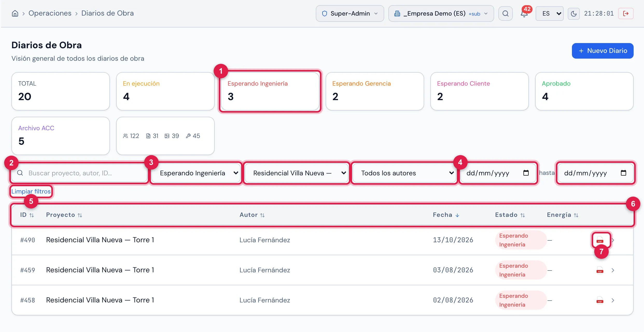This screenshot has width=644, height=332.
Task: Open row #490 details chevron
Action: pyautogui.click(x=613, y=240)
